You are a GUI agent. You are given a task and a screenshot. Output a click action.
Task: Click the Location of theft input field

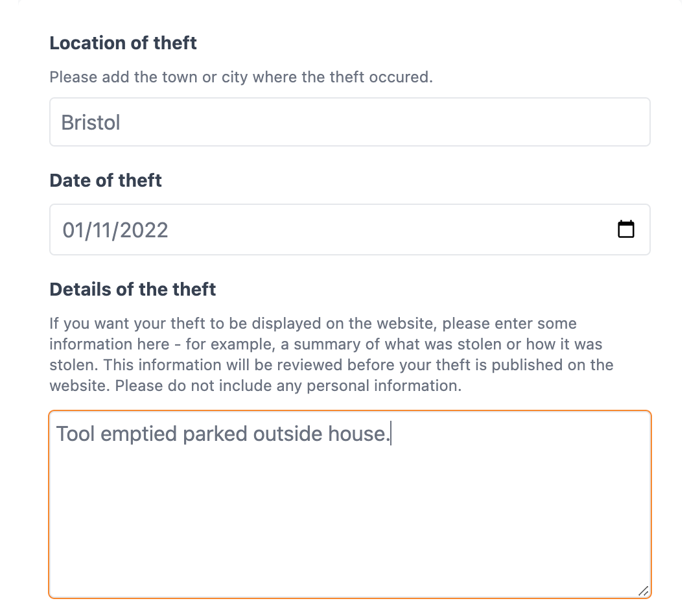pyautogui.click(x=350, y=122)
